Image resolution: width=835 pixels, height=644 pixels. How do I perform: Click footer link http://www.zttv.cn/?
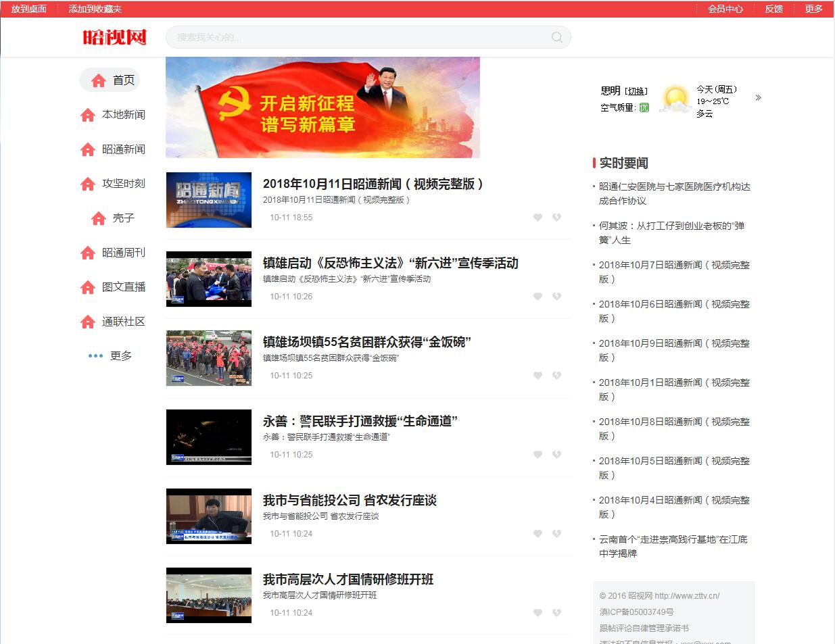click(x=687, y=596)
